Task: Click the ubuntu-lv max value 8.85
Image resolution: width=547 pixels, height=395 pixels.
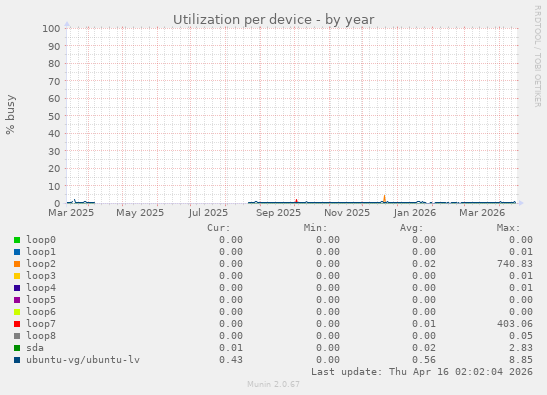Action: [521, 360]
